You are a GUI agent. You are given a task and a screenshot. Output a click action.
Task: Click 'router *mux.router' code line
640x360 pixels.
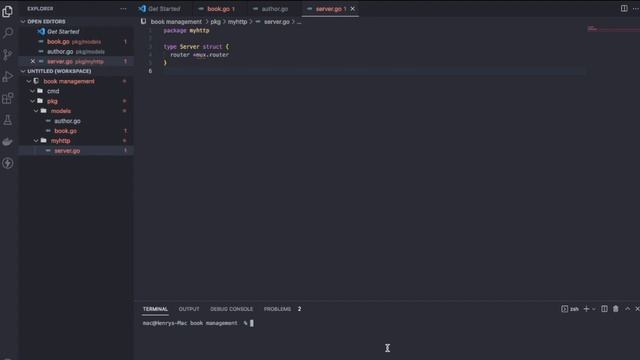coord(200,55)
